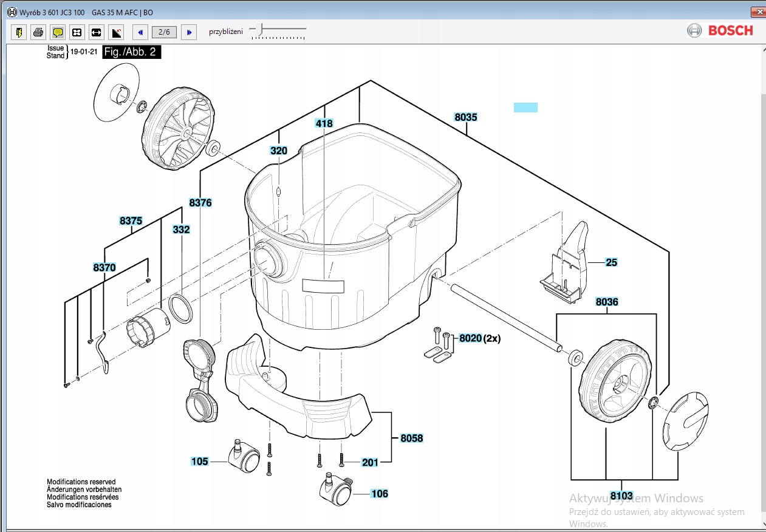Rotate the drawing using the rotate icon
766x532 pixels.
[116, 32]
